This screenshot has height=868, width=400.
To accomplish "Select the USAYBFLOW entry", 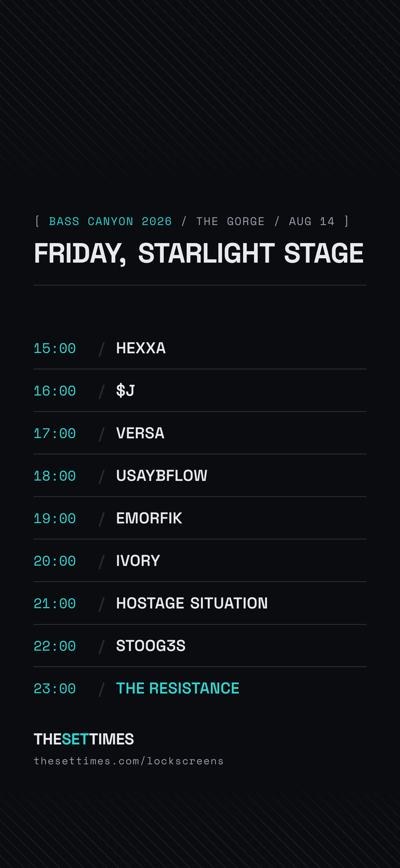I will tap(162, 476).
